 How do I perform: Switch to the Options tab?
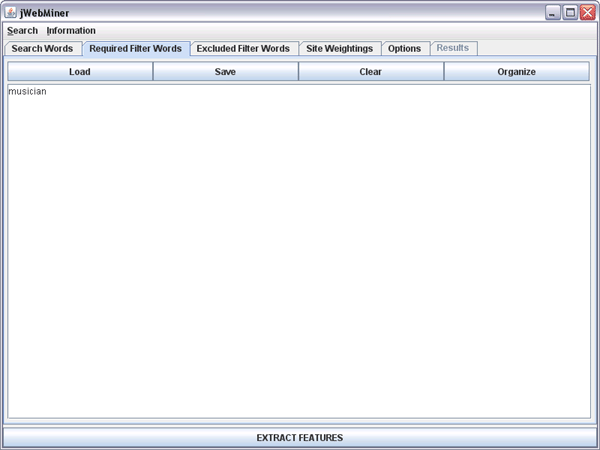coord(404,49)
